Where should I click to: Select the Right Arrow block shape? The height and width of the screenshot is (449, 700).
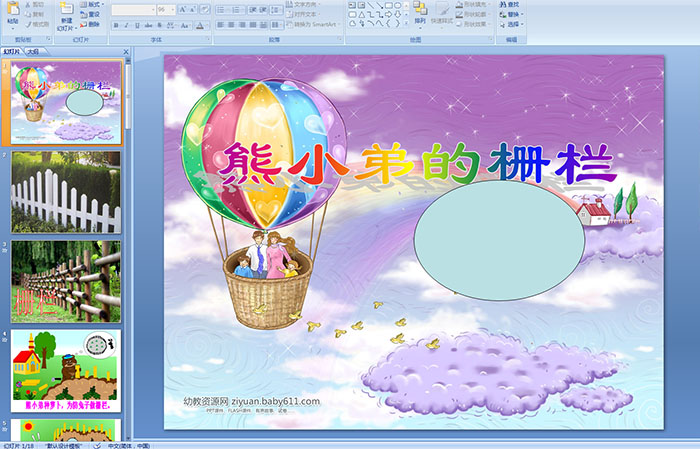click(x=388, y=14)
